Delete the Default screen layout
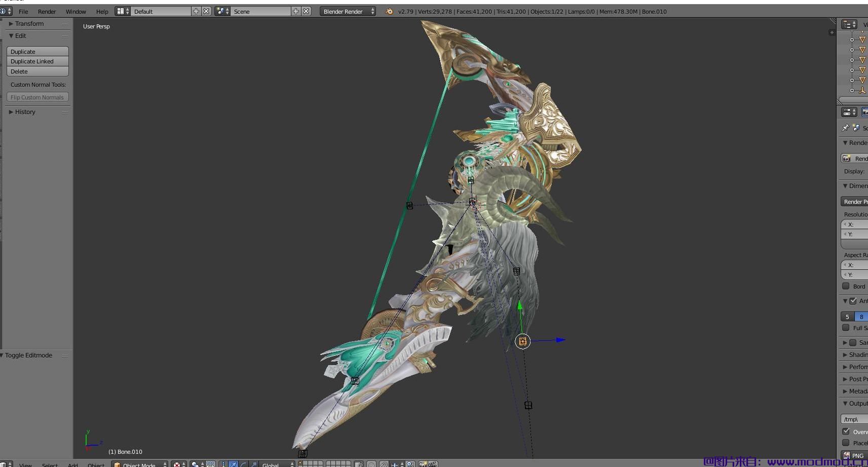The height and width of the screenshot is (467, 868). [206, 11]
